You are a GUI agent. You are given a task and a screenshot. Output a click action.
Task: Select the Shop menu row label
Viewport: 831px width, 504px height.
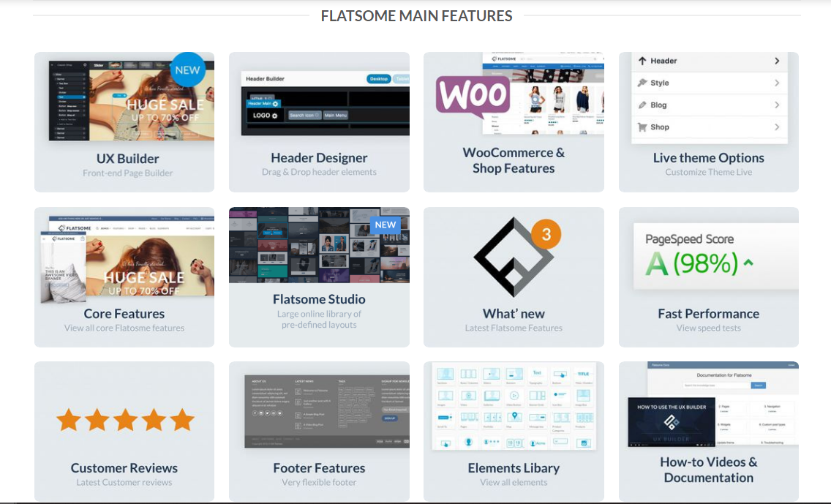660,127
